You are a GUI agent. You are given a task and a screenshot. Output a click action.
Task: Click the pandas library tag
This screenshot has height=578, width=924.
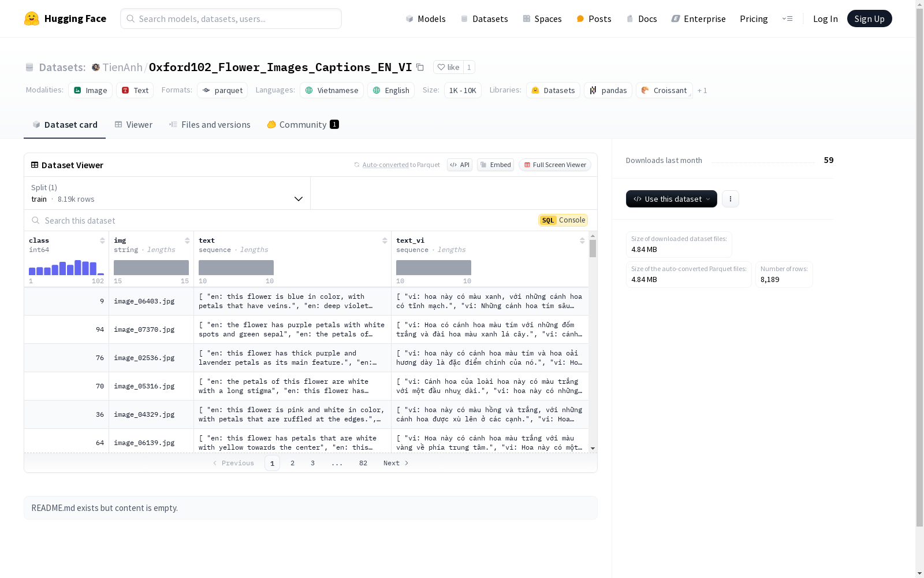pyautogui.click(x=608, y=90)
